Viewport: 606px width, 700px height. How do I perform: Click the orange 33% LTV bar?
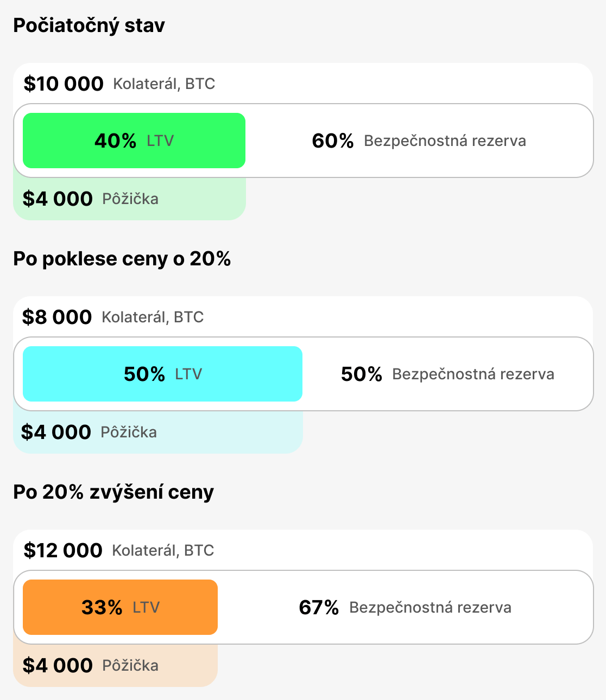coord(120,607)
